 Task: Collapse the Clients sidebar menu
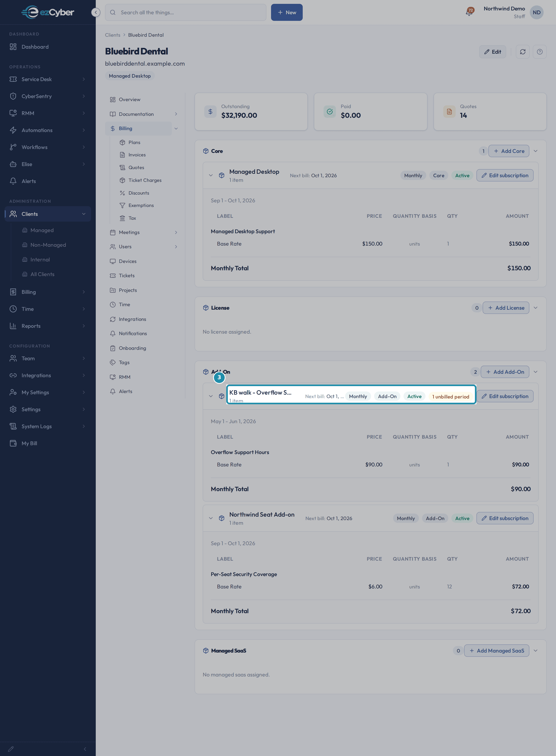(83, 214)
